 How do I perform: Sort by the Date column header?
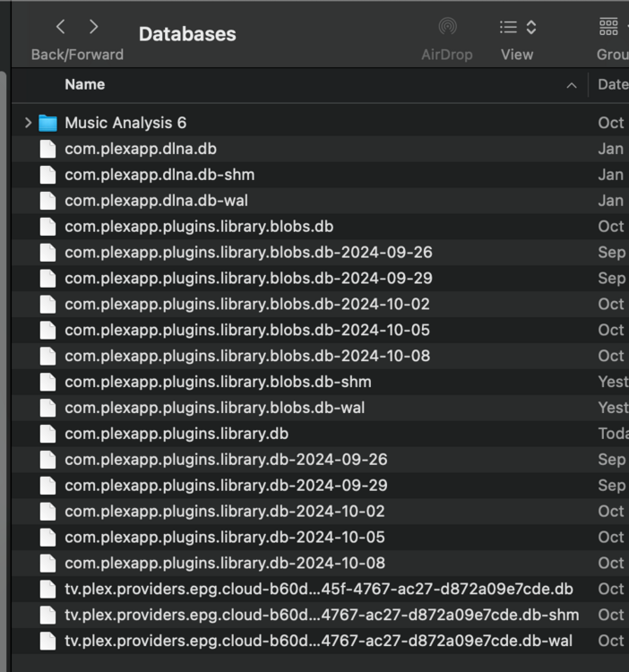(x=613, y=84)
